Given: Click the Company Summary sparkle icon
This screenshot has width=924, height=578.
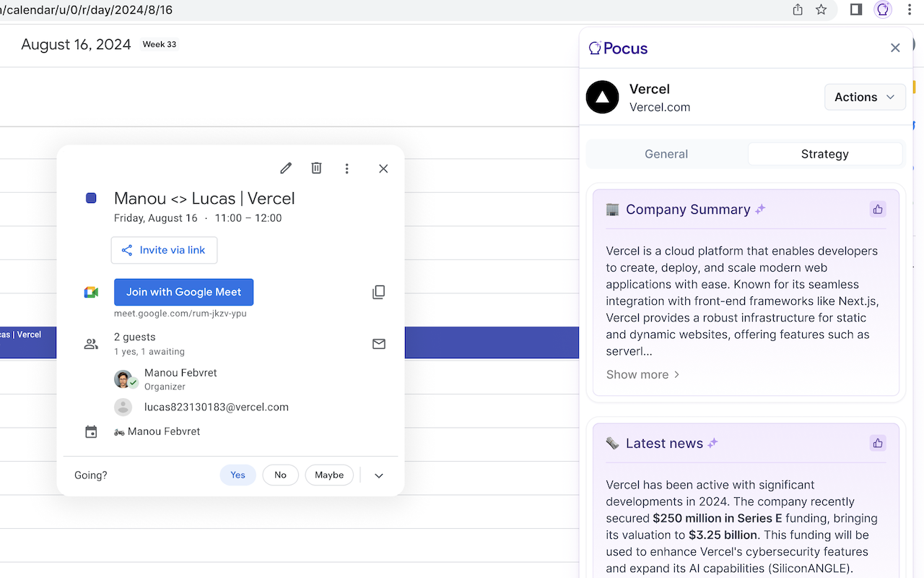Looking at the screenshot, I should pos(760,210).
